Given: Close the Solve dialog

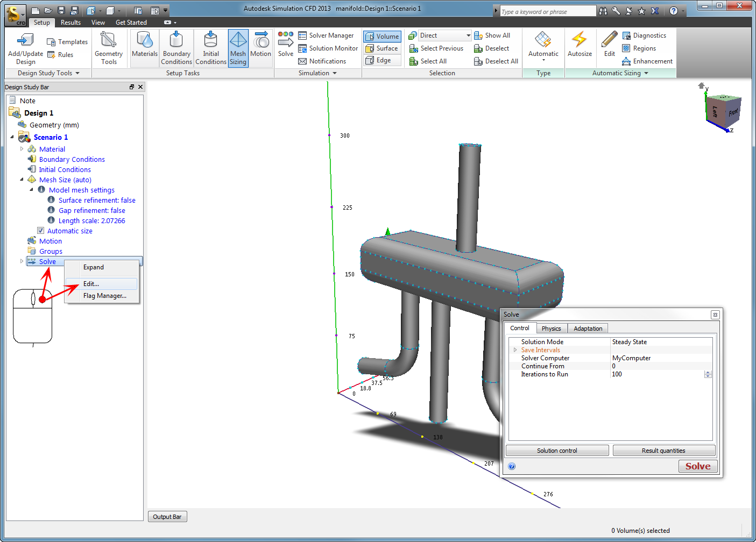Looking at the screenshot, I should 715,315.
